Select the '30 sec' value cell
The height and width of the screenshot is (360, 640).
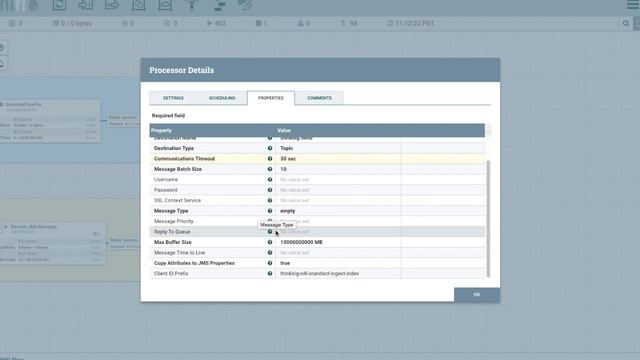[338, 159]
